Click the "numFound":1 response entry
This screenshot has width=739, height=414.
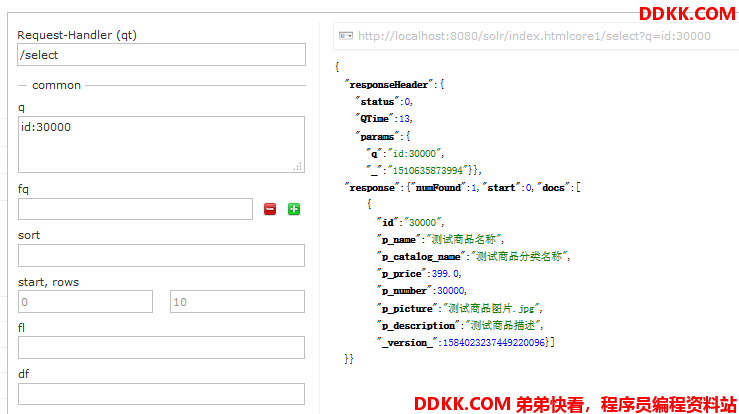pyautogui.click(x=445, y=188)
